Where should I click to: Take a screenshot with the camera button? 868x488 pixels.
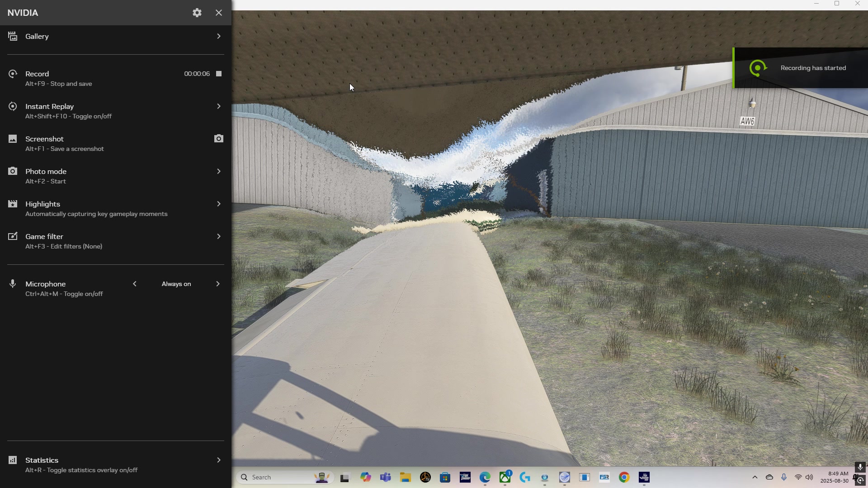(x=219, y=139)
